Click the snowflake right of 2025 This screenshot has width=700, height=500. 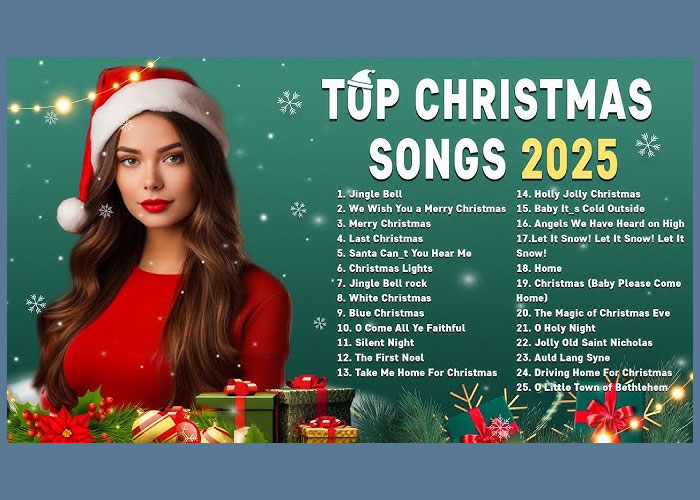[x=647, y=145]
